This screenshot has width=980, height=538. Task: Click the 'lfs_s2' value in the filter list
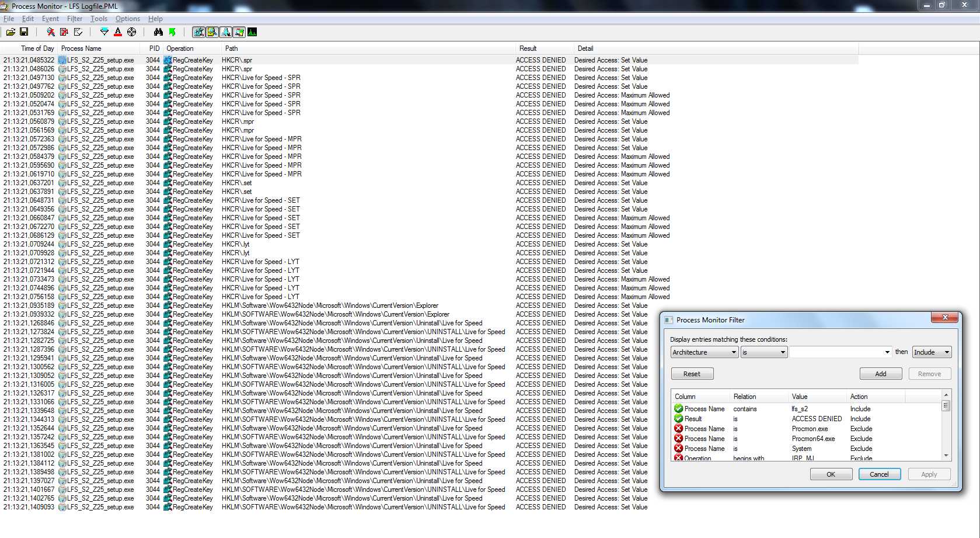tap(800, 409)
